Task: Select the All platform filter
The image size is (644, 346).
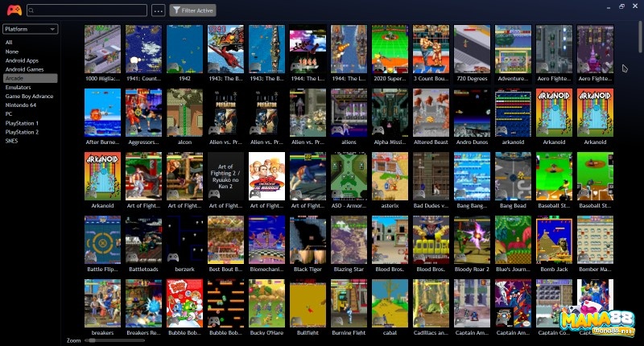Action: tap(9, 43)
